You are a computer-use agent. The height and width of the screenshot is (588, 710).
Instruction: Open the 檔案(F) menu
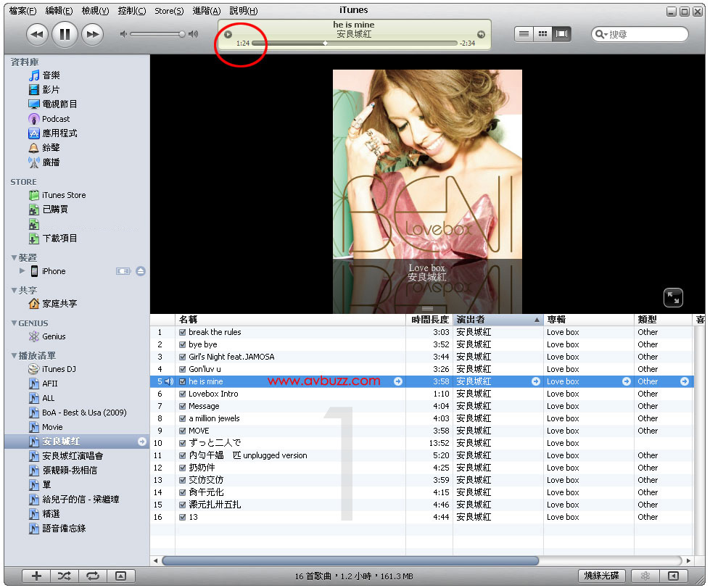point(22,11)
